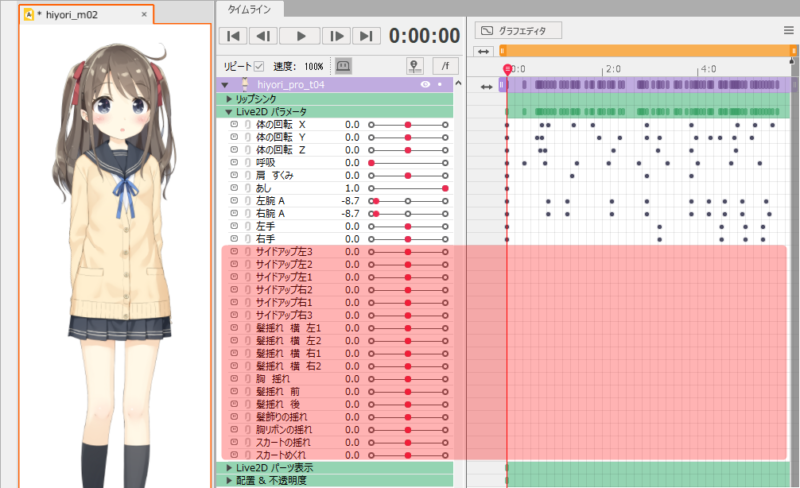Click the -8.7 value of 右腕 A
The width and height of the screenshot is (800, 488).
(351, 214)
